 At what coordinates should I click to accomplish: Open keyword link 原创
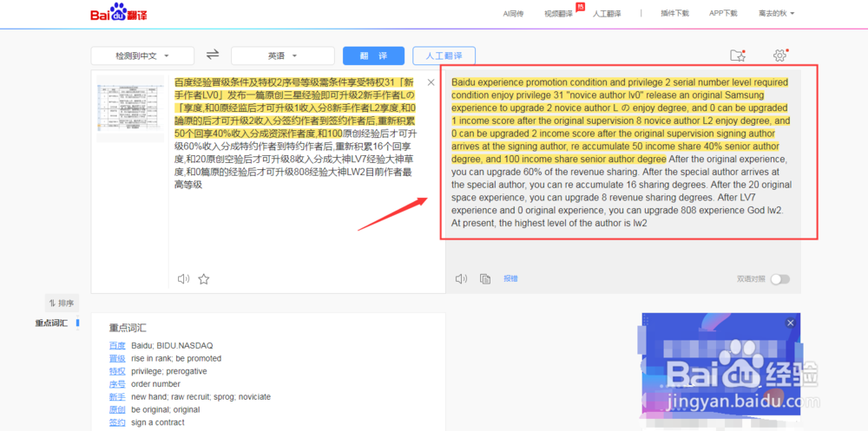tap(117, 410)
